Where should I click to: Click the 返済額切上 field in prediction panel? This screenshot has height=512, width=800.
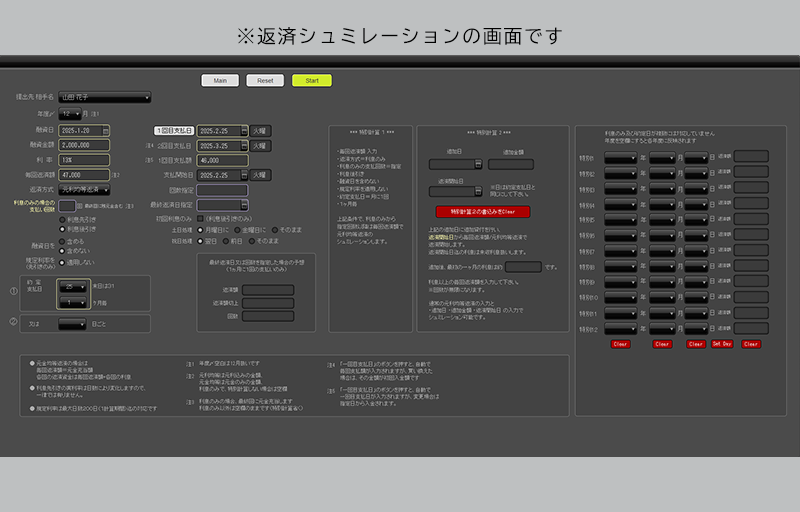[268, 303]
